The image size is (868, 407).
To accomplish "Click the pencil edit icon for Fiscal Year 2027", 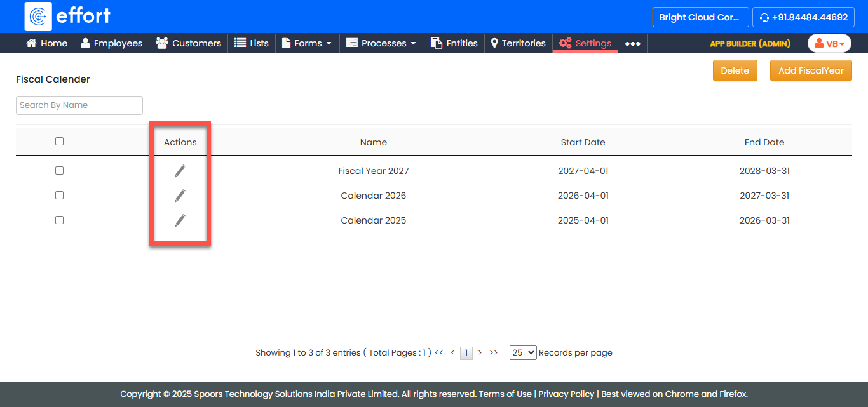I will (180, 171).
